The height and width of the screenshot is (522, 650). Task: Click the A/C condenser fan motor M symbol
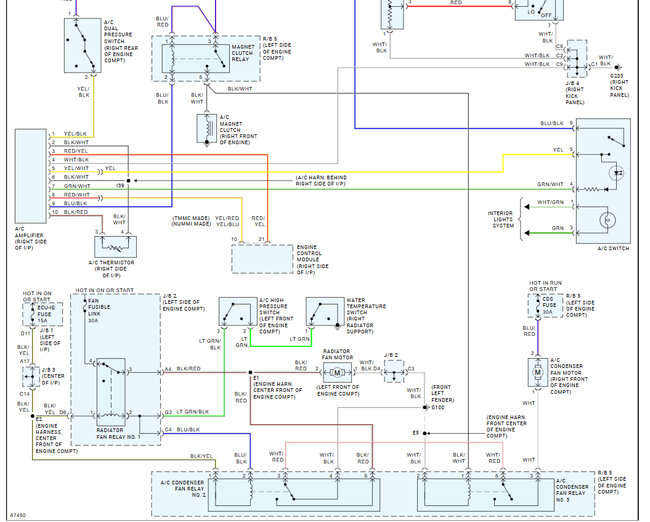click(538, 372)
